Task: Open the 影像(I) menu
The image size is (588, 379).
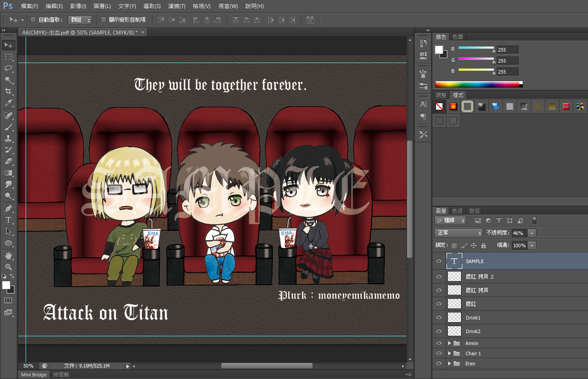Action: (x=78, y=6)
